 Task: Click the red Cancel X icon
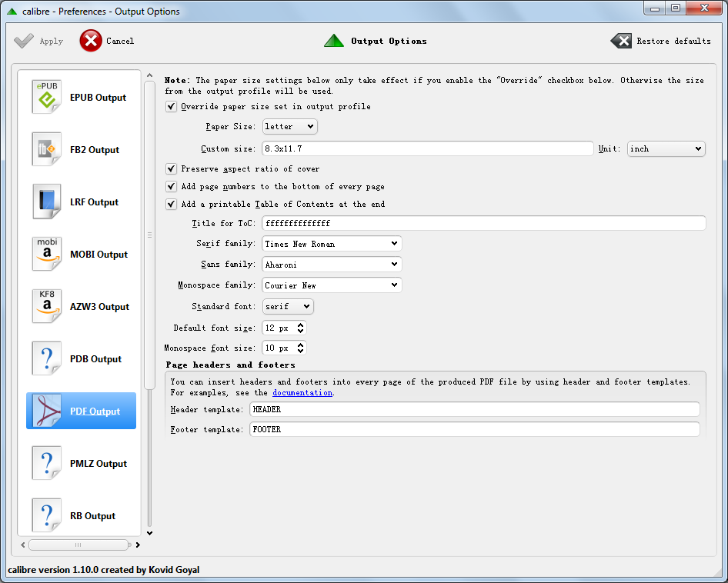click(91, 41)
